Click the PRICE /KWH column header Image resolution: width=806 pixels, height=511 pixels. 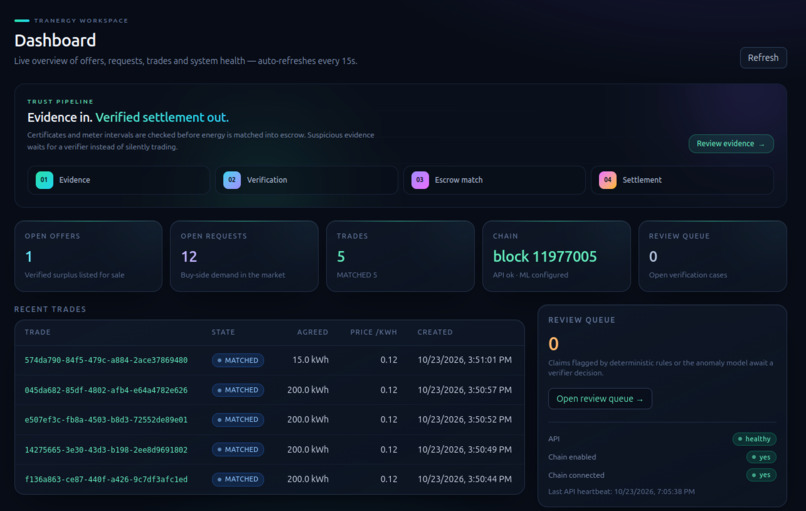coord(374,332)
